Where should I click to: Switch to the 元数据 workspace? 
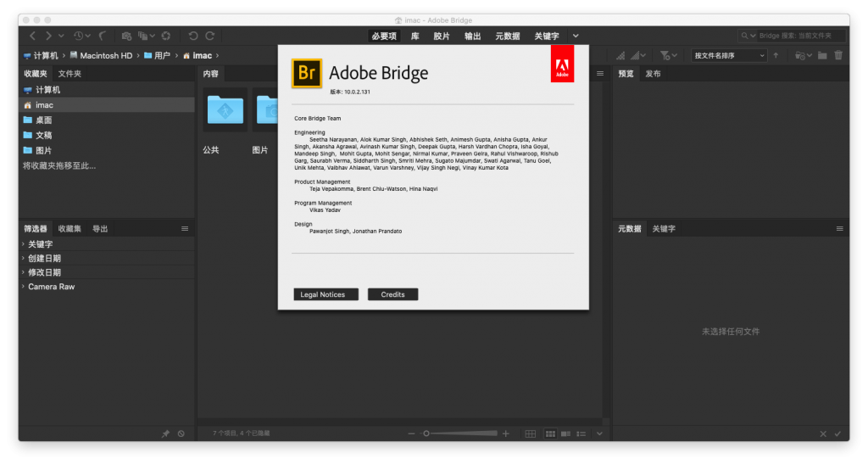pyautogui.click(x=507, y=36)
